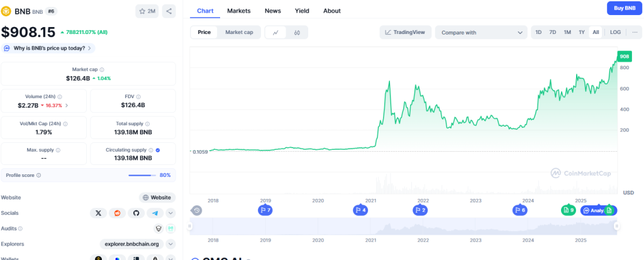
Task: Select the Market cap chart mode
Action: 239,32
